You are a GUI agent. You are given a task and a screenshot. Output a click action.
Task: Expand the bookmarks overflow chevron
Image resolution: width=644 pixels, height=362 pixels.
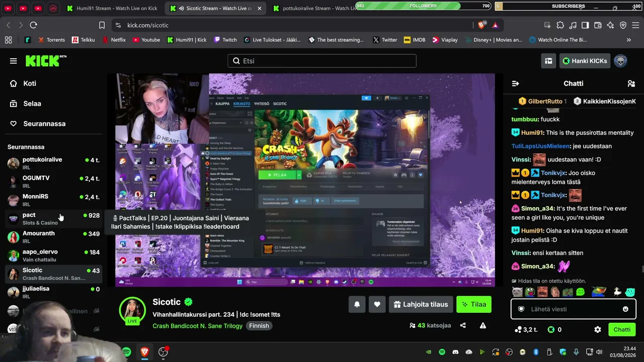(x=628, y=40)
